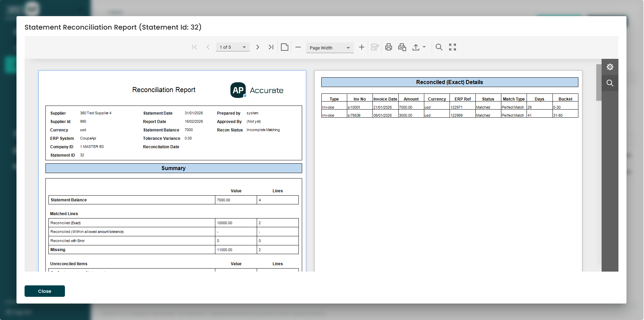The height and width of the screenshot is (320, 644).
Task: Zoom out with the minus icon
Action: [298, 47]
